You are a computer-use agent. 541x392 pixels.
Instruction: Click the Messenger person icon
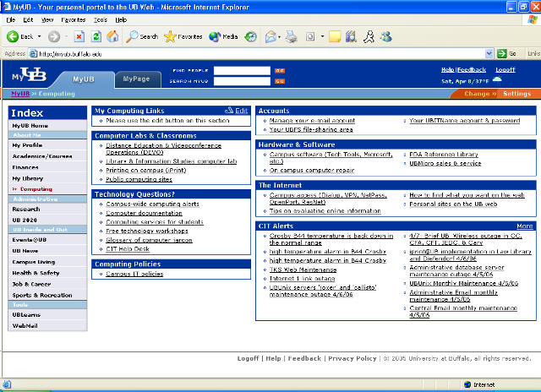coord(369,36)
